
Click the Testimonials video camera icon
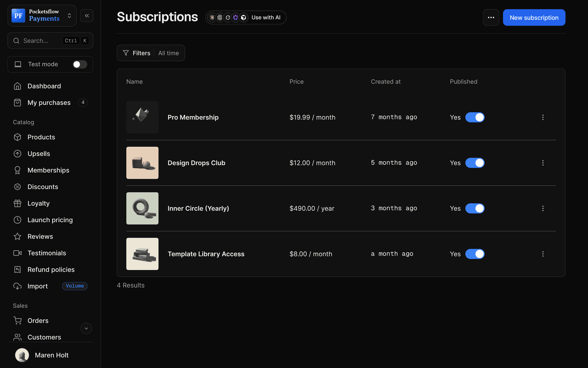(18, 253)
